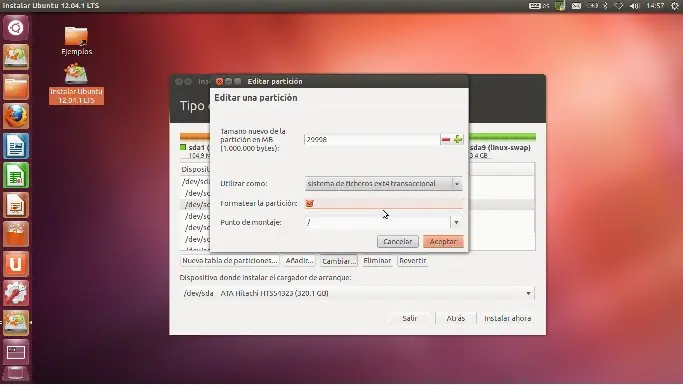Click the Revertir button
Image resolution: width=683 pixels, height=385 pixels.
(x=413, y=260)
